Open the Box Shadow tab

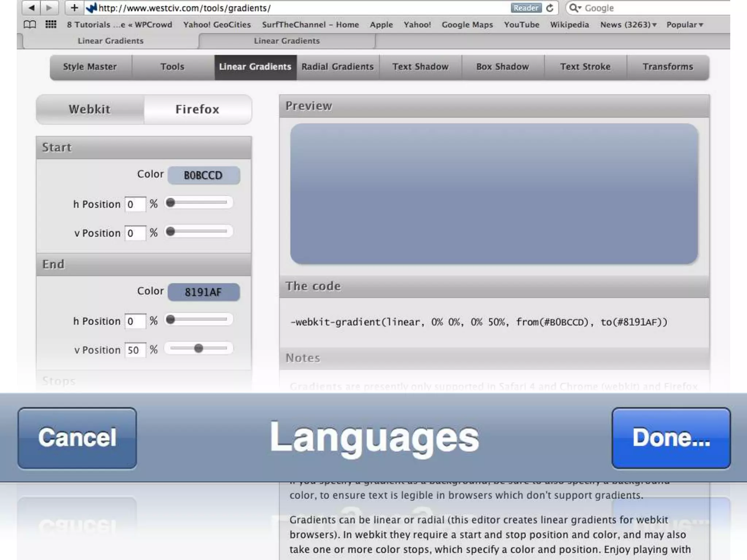tap(502, 67)
